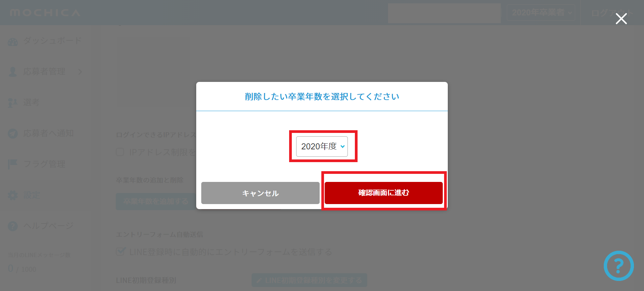Open the round blue help bubble
The height and width of the screenshot is (291, 644).
(619, 266)
